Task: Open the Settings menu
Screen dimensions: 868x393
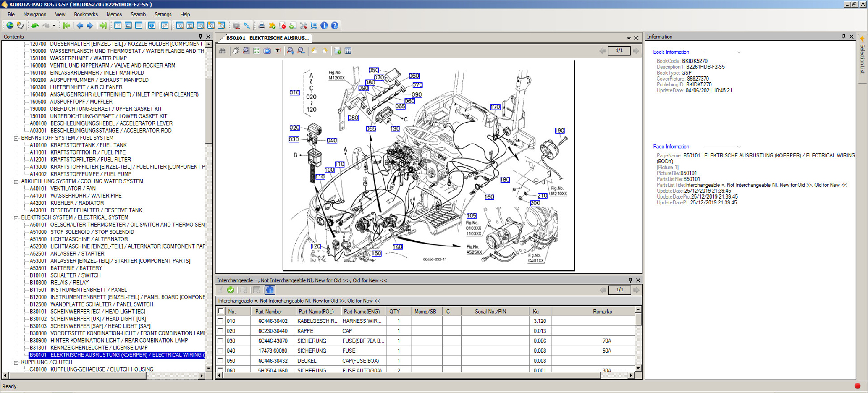Action: tap(163, 14)
